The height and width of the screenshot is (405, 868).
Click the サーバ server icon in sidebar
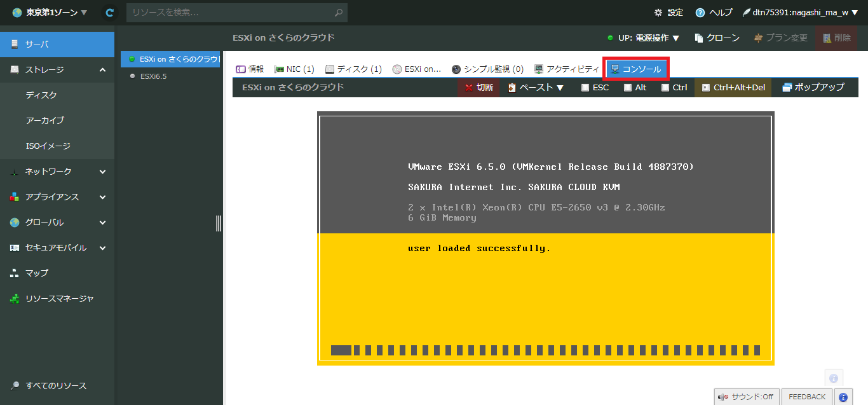pyautogui.click(x=14, y=45)
